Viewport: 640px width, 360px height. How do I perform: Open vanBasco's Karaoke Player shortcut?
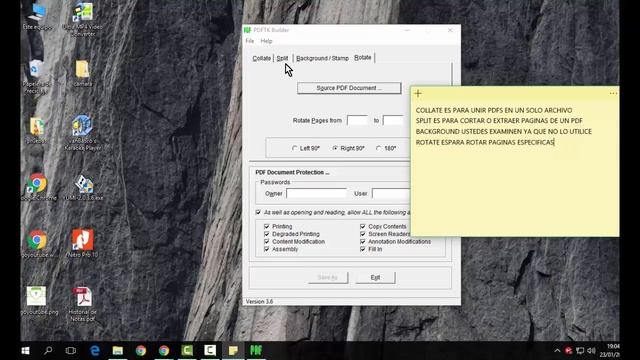click(x=83, y=133)
